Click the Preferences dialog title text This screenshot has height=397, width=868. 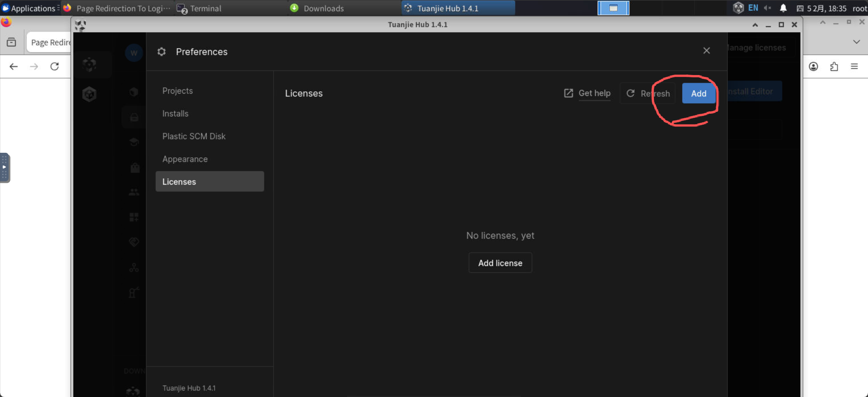(x=202, y=52)
